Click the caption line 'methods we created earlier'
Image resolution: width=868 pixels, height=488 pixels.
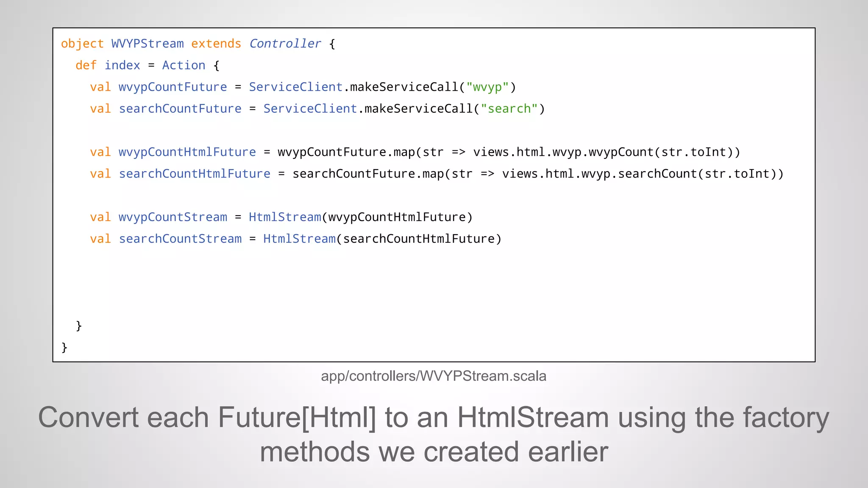pyautogui.click(x=434, y=452)
